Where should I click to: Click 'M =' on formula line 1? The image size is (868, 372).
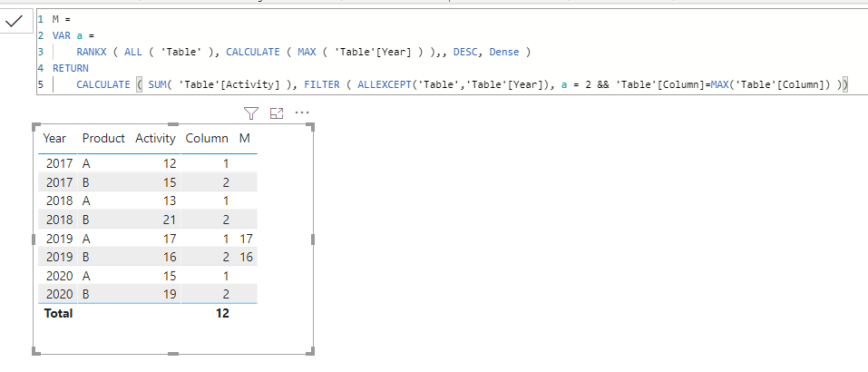point(62,19)
